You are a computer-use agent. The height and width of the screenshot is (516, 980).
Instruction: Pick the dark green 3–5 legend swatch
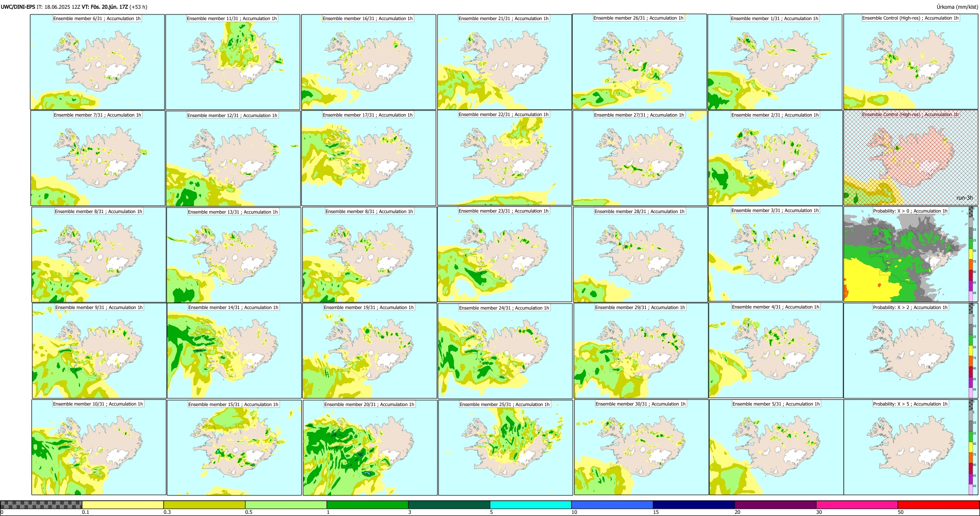coord(449,505)
